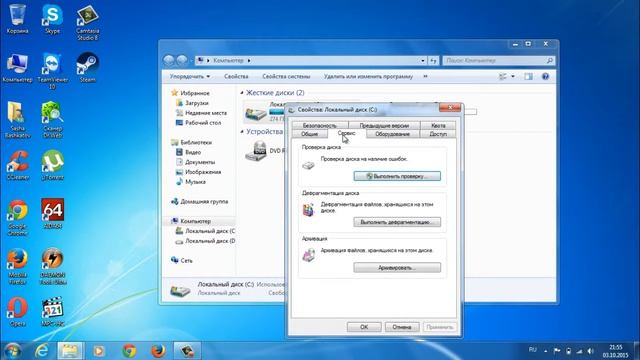Viewport: 640px width, 360px height.
Task: Click the Выполнить проверку button
Action: [397, 176]
